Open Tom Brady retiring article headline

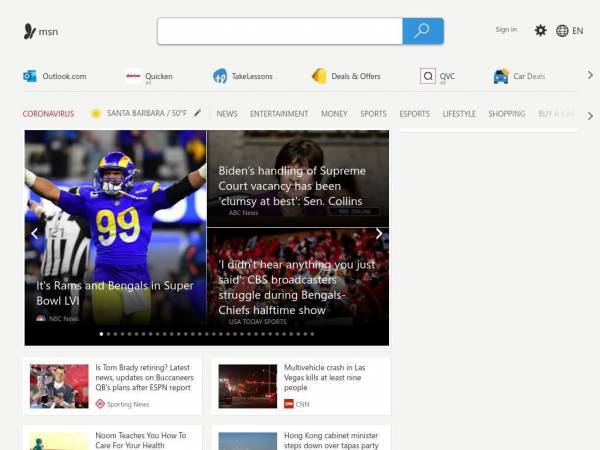pos(144,377)
